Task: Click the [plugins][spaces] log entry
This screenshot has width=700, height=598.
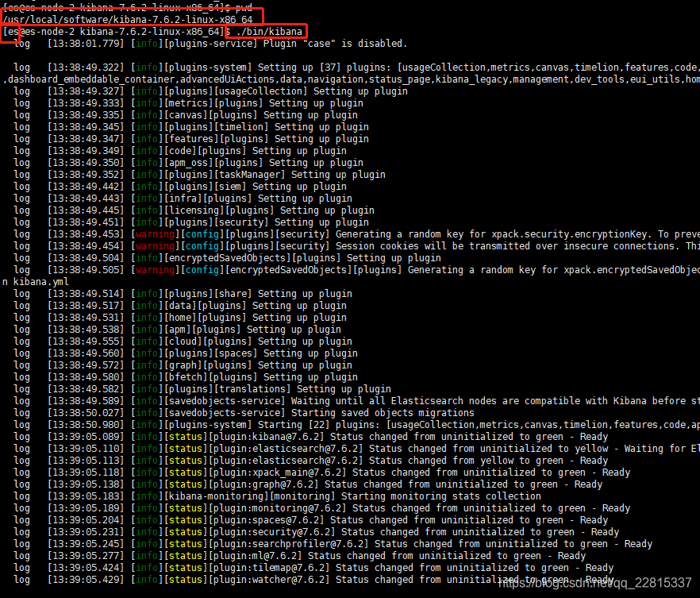Action: (x=185, y=353)
